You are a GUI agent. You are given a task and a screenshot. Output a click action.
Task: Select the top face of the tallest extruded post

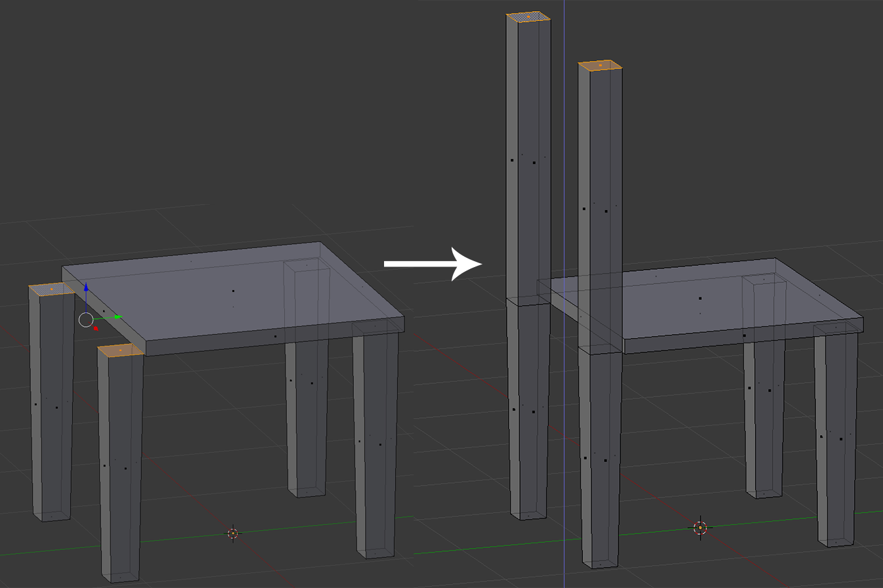(528, 16)
